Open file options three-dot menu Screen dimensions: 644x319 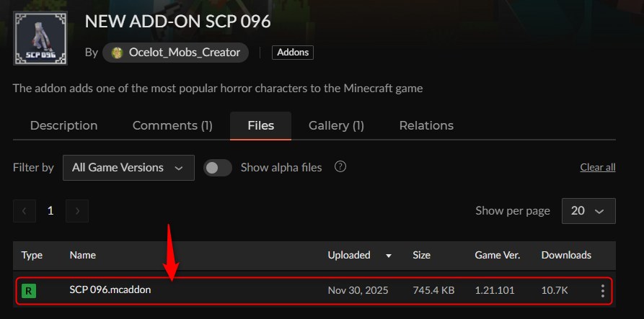pos(602,291)
